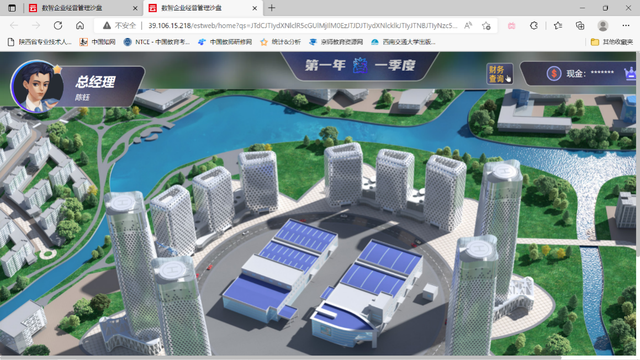
Task: Select the left blue-roofed factory building
Action: [280, 271]
